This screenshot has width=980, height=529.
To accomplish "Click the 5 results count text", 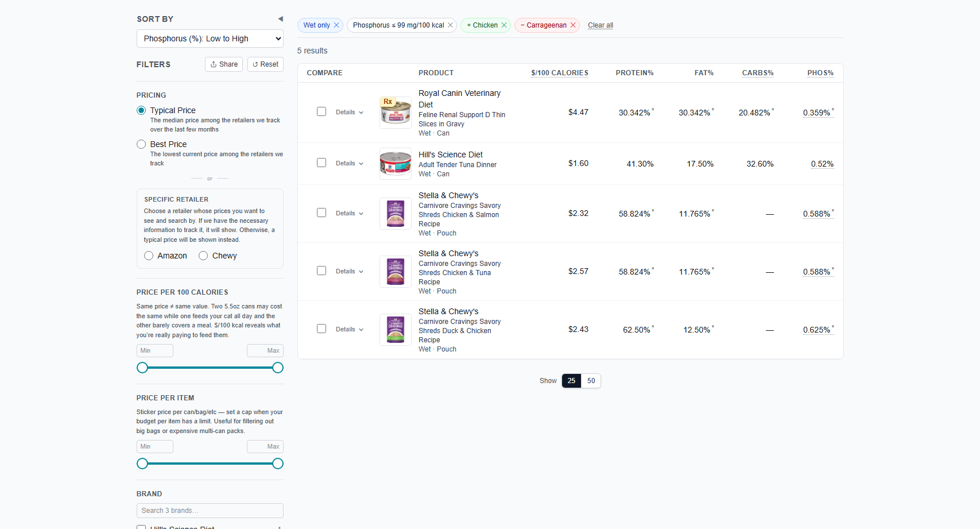I will pos(312,51).
